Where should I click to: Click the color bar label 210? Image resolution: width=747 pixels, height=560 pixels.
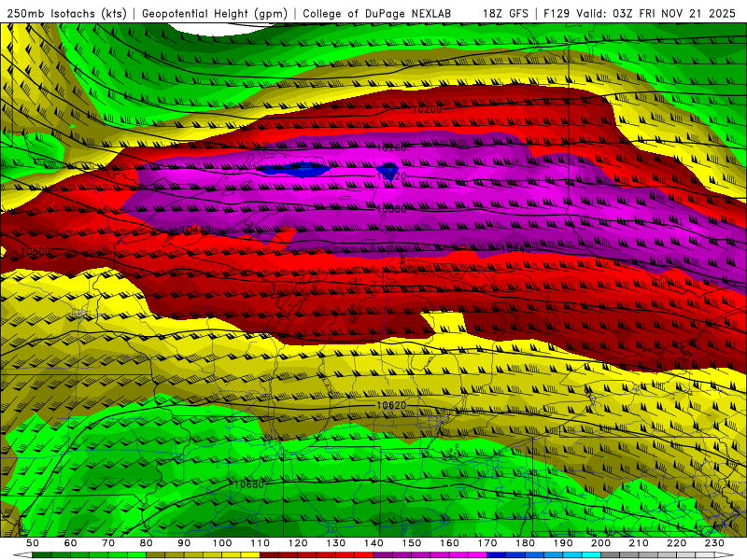point(639,543)
